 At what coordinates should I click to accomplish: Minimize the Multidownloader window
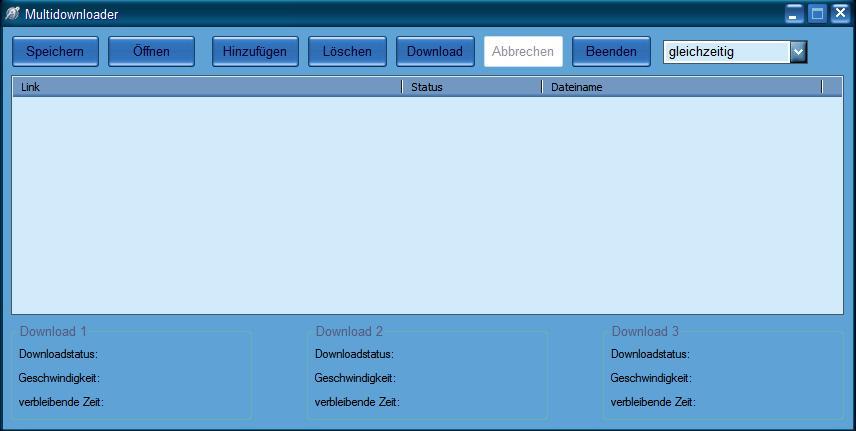pyautogui.click(x=795, y=14)
